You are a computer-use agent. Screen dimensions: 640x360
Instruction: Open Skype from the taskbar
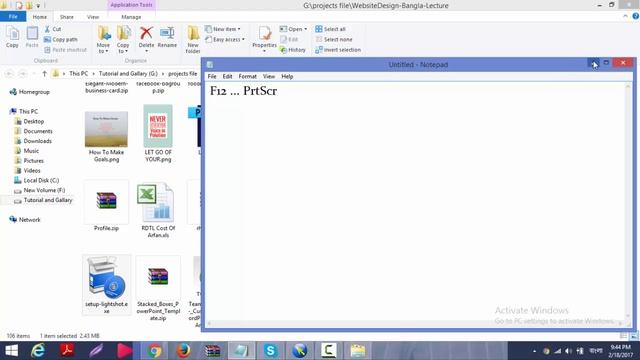(270, 351)
